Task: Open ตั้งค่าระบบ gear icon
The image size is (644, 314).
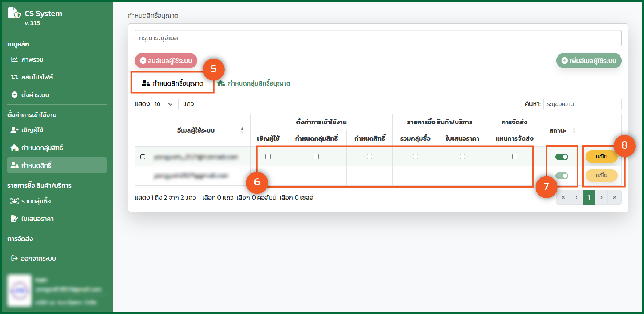Action: [14, 95]
